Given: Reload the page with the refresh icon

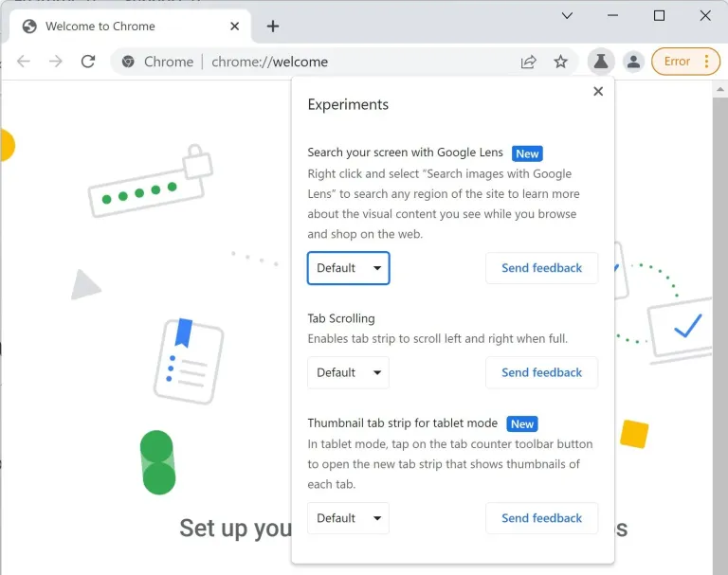Looking at the screenshot, I should pos(88,62).
